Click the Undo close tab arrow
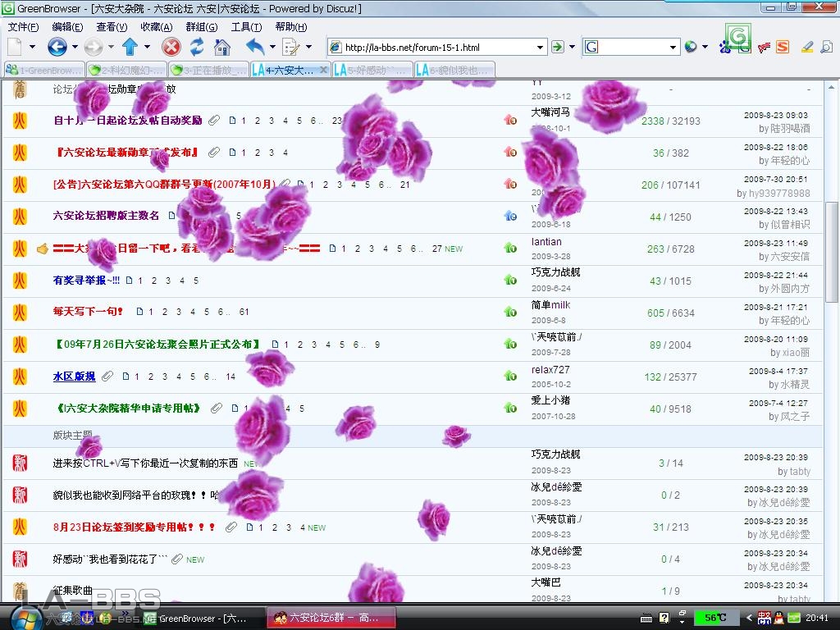 click(255, 47)
